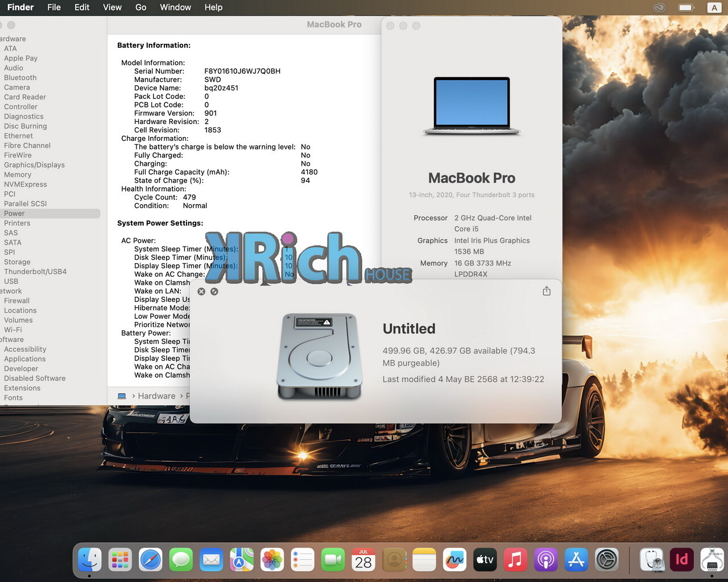Open the Music app in Dock
The image size is (728, 582).
coord(515,560)
